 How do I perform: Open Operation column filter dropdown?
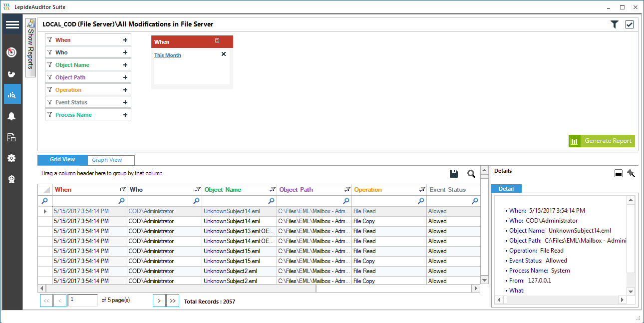pyautogui.click(x=422, y=190)
